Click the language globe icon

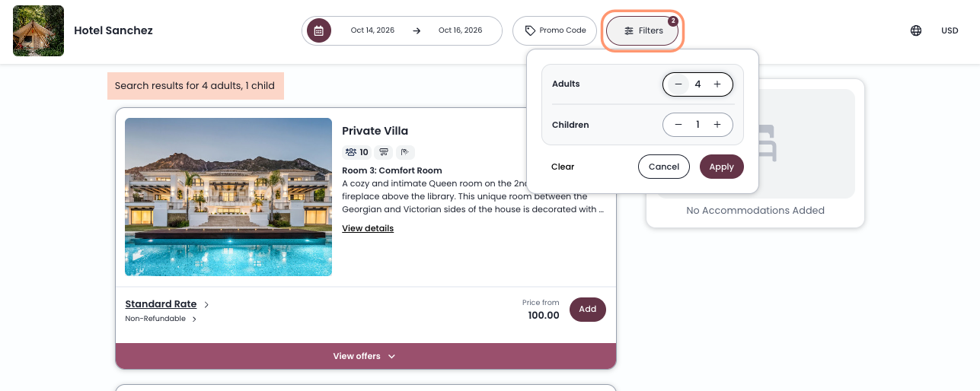(x=916, y=30)
